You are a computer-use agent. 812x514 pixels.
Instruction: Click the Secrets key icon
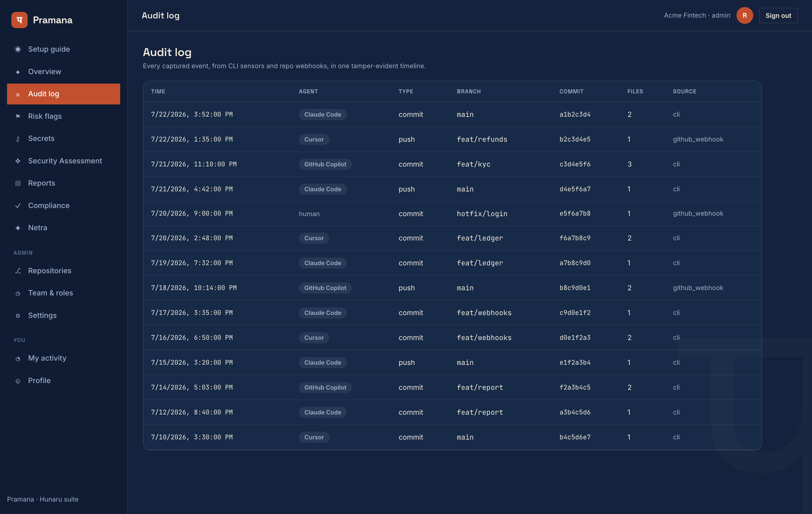[x=18, y=139]
